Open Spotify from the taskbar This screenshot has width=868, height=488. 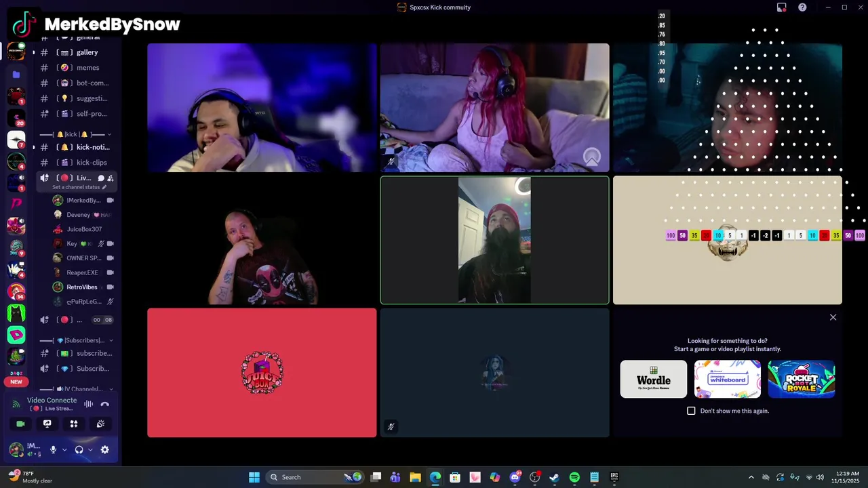[574, 477]
